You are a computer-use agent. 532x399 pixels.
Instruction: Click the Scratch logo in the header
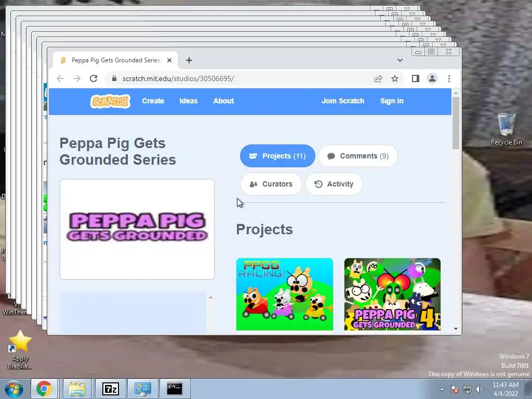tap(110, 101)
